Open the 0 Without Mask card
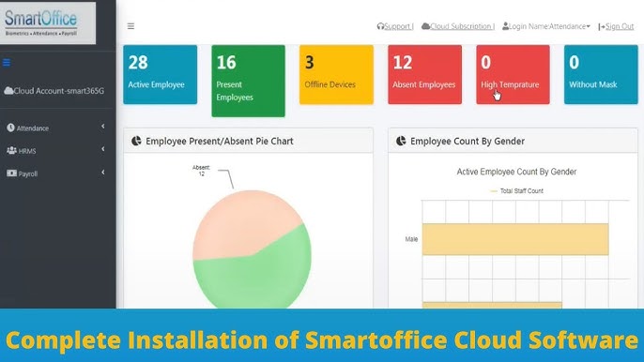 point(601,74)
